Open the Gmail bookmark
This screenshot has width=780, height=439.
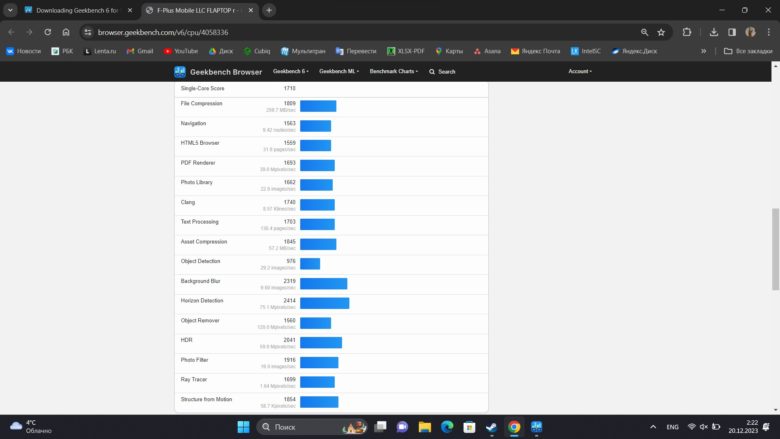click(x=140, y=51)
